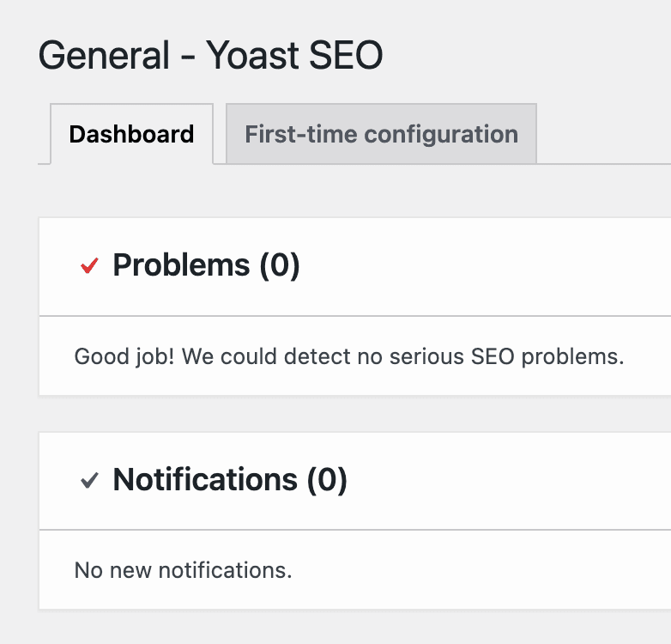Open the First-time configuration tab
The image size is (671, 644).
point(381,135)
